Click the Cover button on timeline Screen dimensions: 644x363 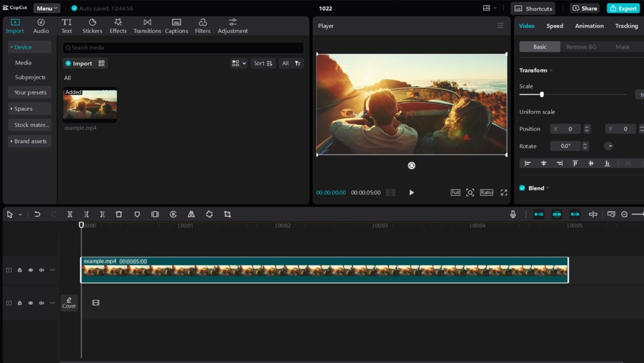[69, 302]
